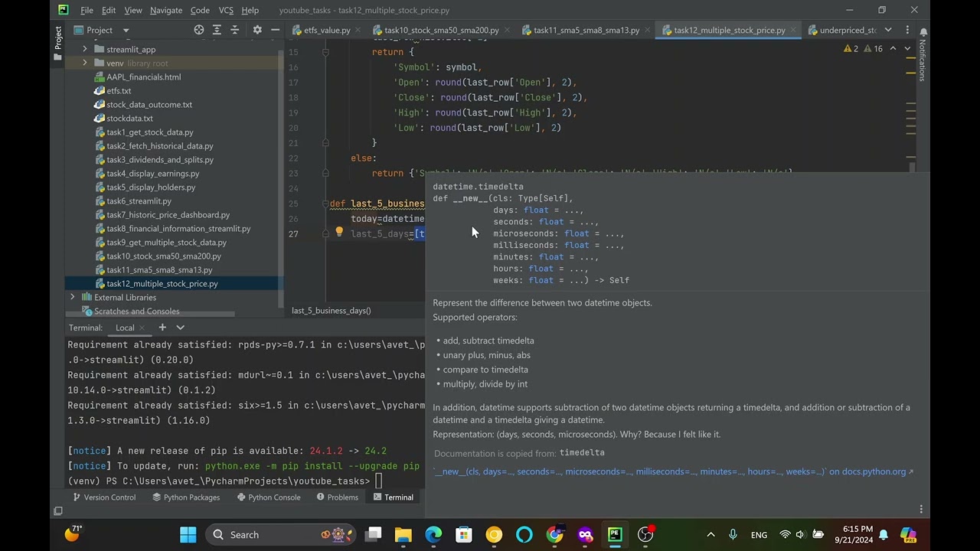Open the Code menu

pos(200,10)
